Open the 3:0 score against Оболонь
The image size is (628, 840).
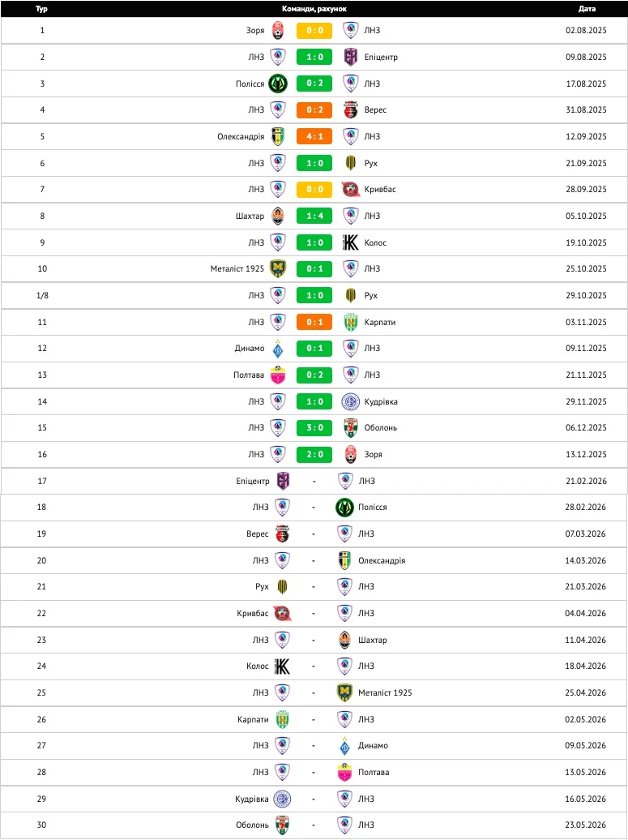pos(314,427)
